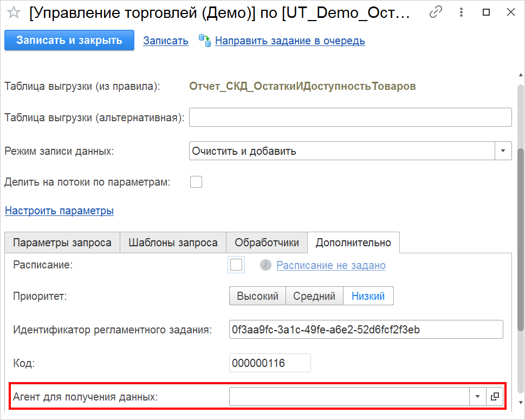525x420 pixels.
Task: Click the Записать link
Action: 166,41
